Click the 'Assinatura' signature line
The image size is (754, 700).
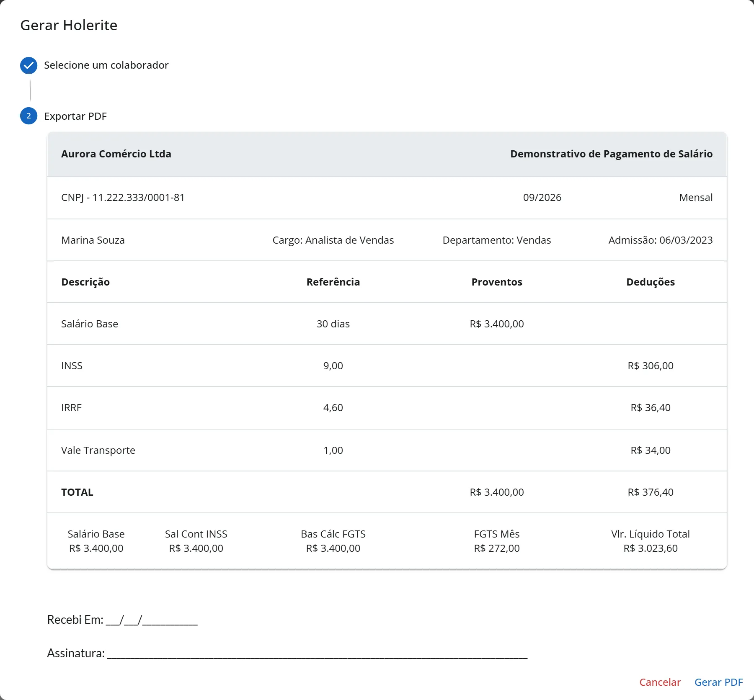click(287, 654)
